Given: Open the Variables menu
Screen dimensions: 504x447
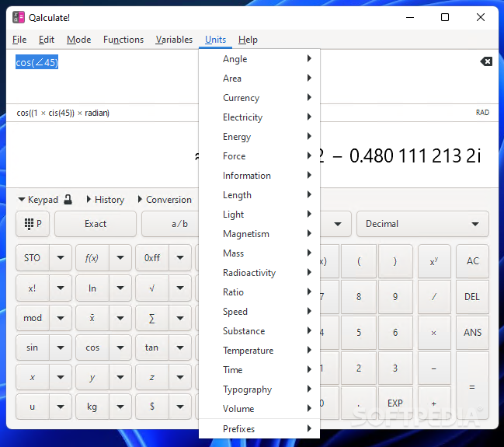Looking at the screenshot, I should (174, 40).
